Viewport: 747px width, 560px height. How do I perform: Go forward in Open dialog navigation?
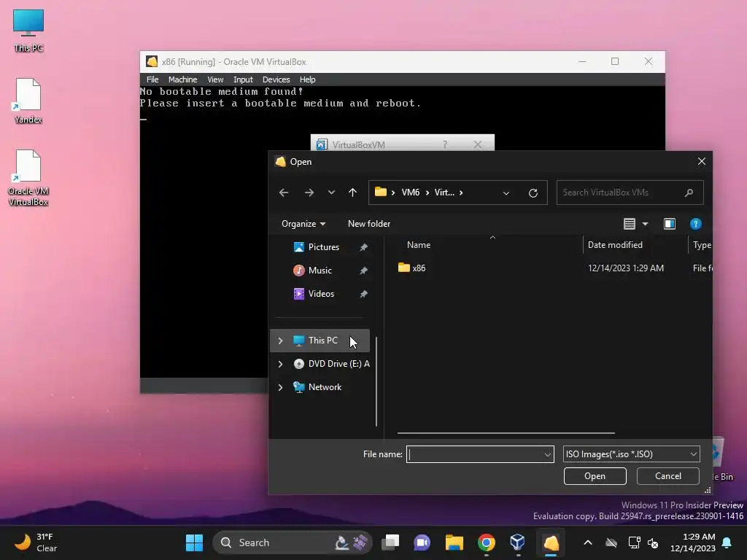coord(309,192)
